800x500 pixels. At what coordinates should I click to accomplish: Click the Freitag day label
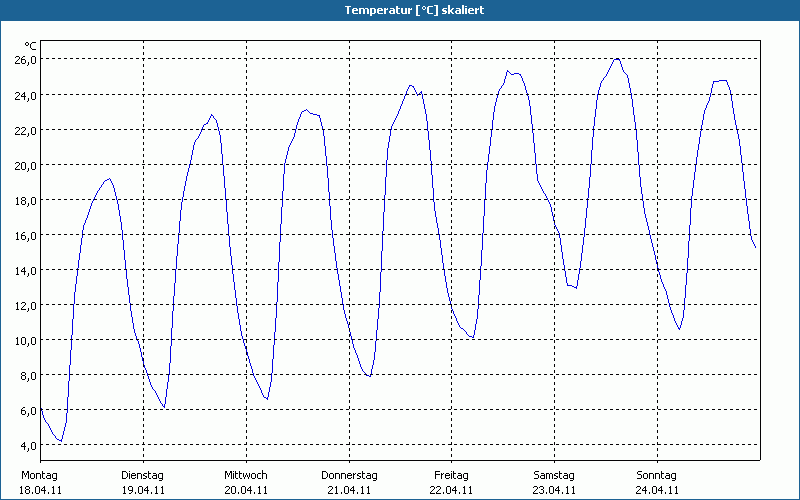pyautogui.click(x=452, y=476)
